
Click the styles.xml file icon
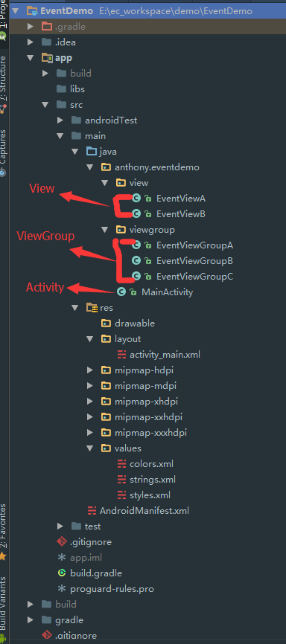pyautogui.click(x=122, y=495)
